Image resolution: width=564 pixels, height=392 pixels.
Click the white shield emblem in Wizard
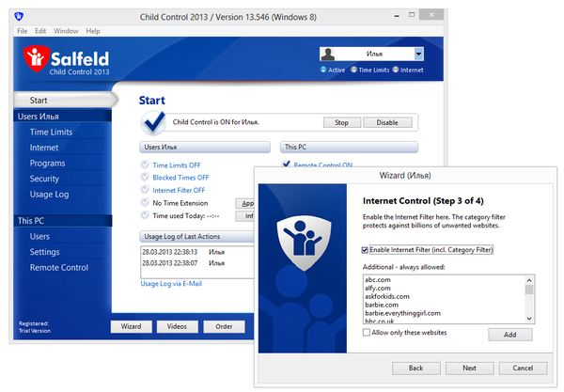pos(304,243)
